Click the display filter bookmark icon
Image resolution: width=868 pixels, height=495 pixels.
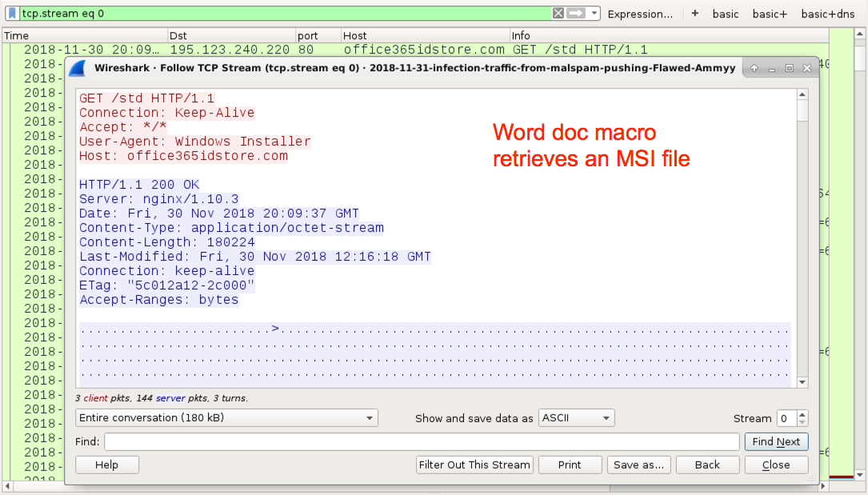[12, 14]
